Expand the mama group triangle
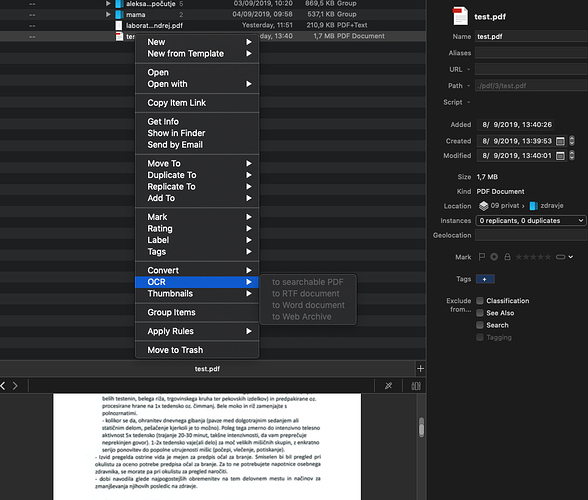This screenshot has height=500, width=588. pyautogui.click(x=108, y=14)
